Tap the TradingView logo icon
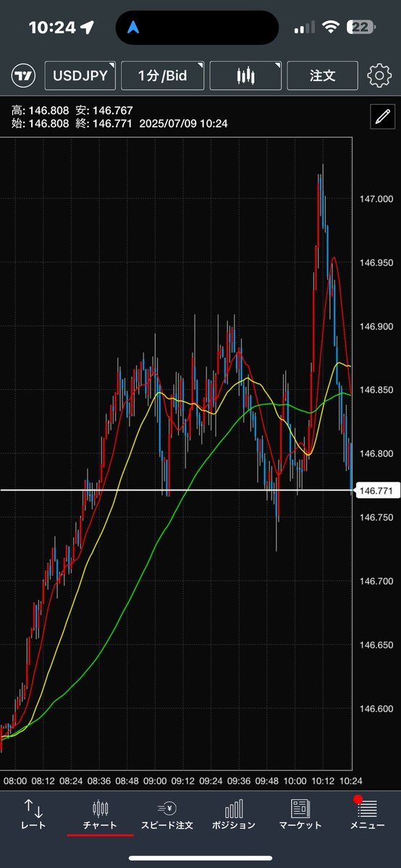The height and width of the screenshot is (868, 401). tap(23, 75)
